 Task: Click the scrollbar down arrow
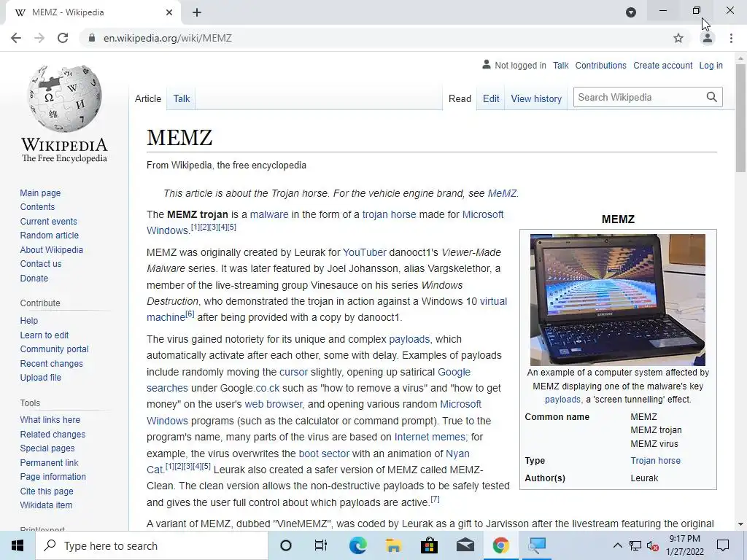[x=741, y=524]
